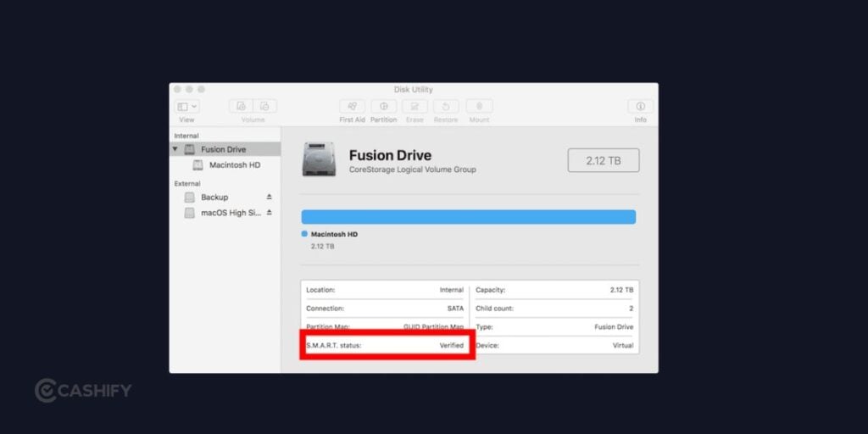
Task: Click the External section header in sidebar
Action: [x=187, y=183]
